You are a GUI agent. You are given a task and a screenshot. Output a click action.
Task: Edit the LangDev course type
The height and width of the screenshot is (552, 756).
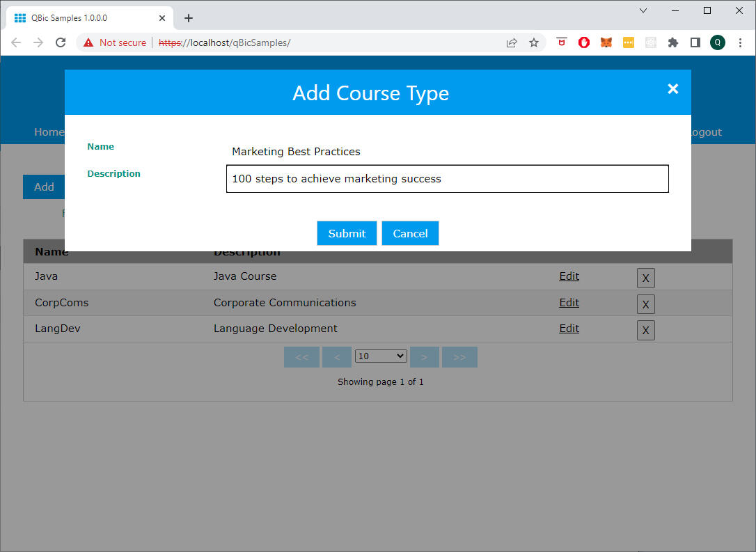pyautogui.click(x=569, y=329)
